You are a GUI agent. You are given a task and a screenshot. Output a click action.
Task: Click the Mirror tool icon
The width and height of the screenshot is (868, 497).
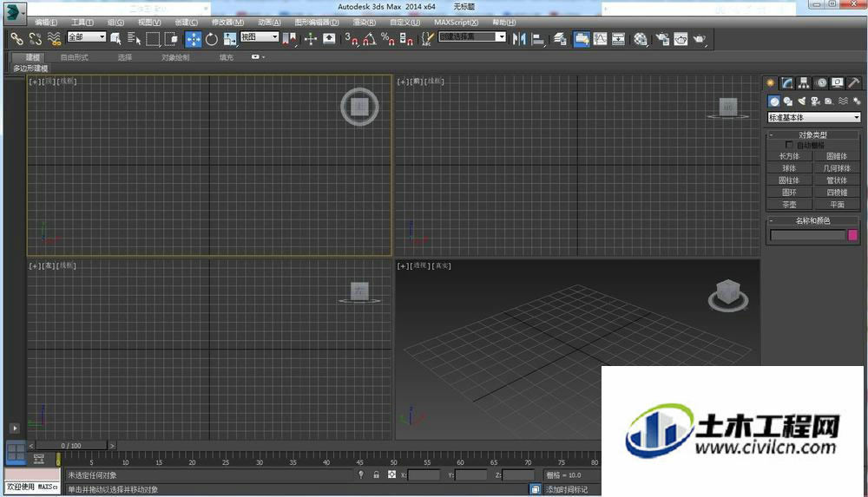[519, 39]
